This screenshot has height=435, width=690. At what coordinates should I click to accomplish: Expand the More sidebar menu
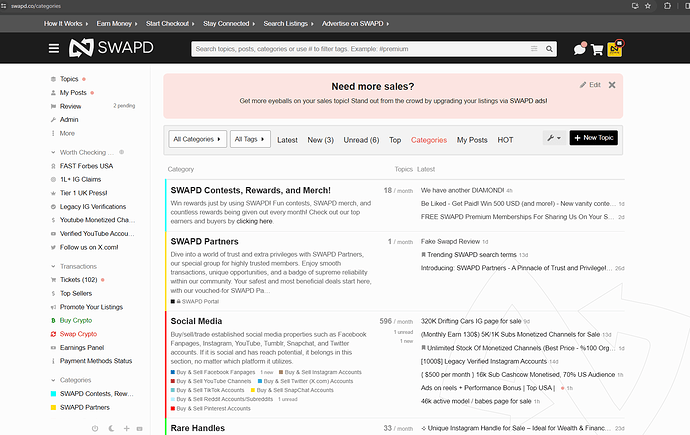pos(67,133)
